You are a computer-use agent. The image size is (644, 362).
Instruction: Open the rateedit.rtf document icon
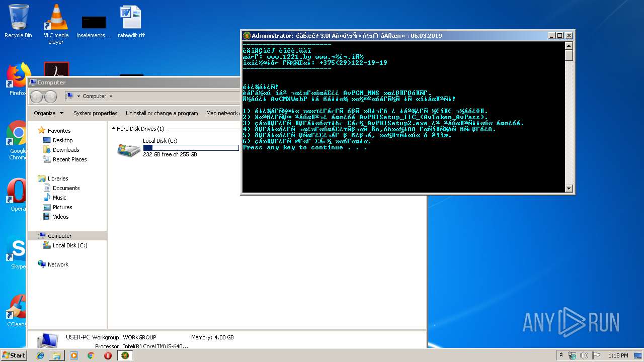tap(131, 22)
